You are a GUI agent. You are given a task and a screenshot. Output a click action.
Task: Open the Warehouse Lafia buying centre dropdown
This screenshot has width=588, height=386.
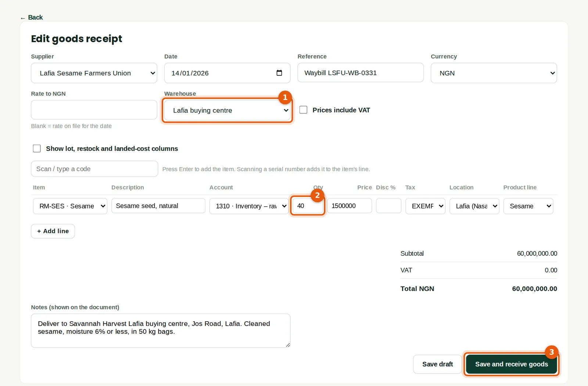(227, 110)
